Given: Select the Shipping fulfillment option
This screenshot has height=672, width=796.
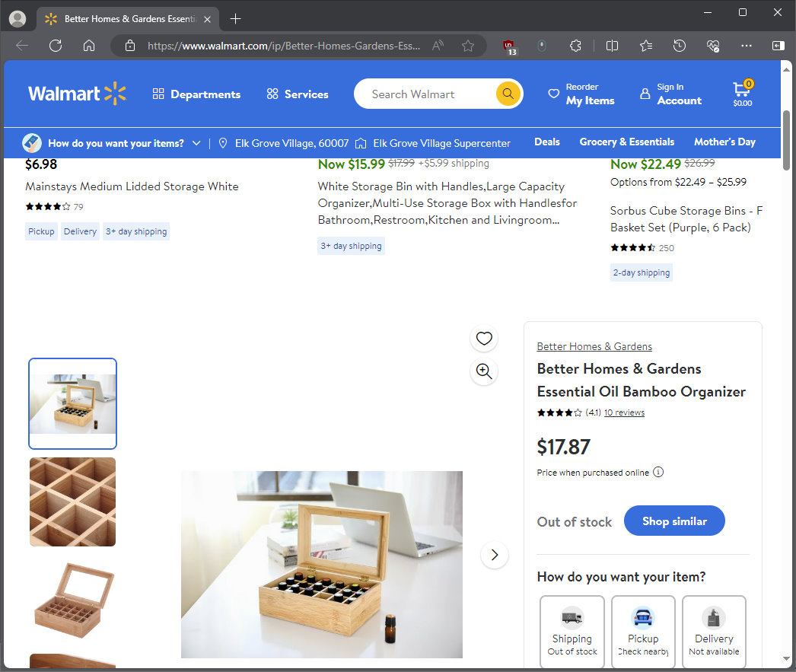Looking at the screenshot, I should coord(572,632).
